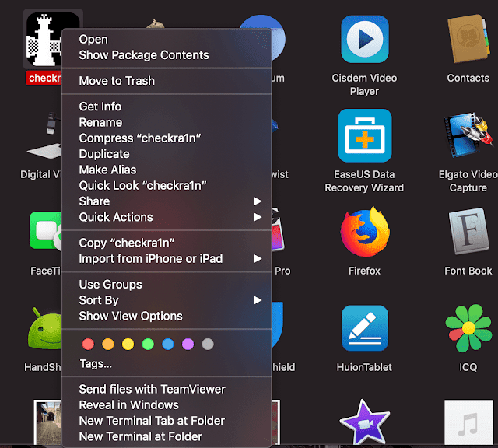This screenshot has width=498, height=448.
Task: Launch the Firefox browser icon
Action: 365,232
